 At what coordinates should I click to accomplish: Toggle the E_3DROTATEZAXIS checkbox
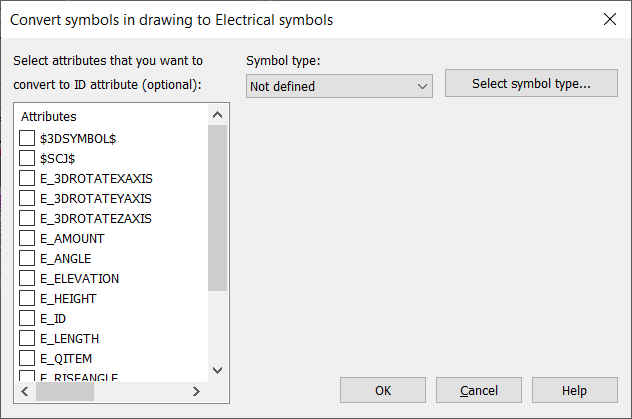(27, 218)
